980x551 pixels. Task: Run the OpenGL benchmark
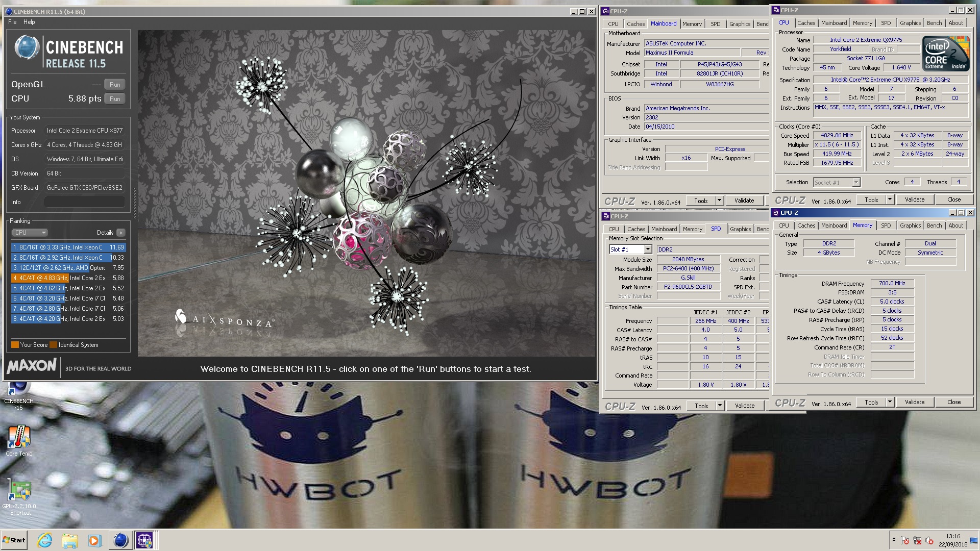[x=115, y=85]
